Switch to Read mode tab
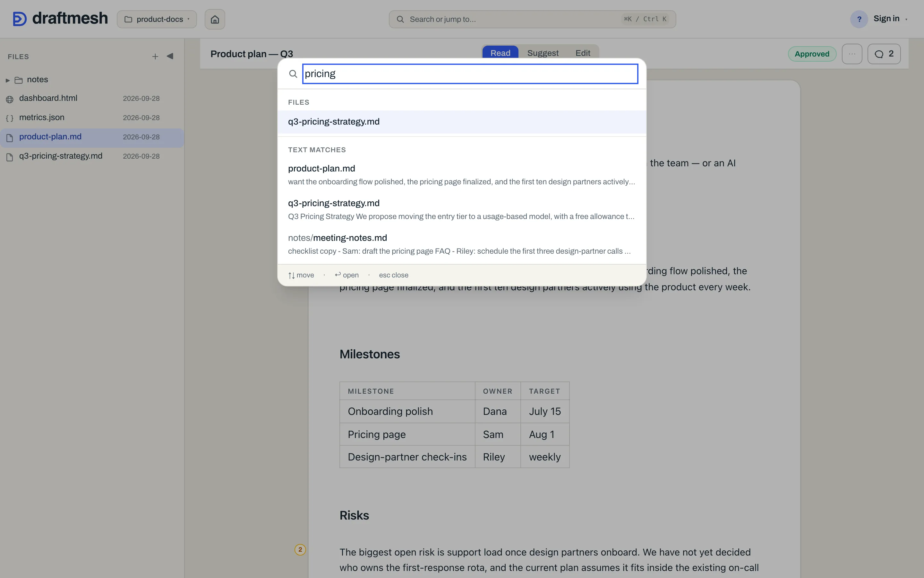 point(500,53)
